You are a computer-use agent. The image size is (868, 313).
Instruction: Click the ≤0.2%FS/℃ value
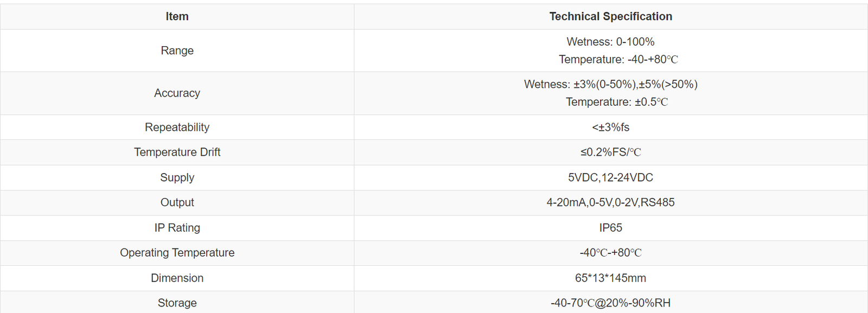point(610,152)
